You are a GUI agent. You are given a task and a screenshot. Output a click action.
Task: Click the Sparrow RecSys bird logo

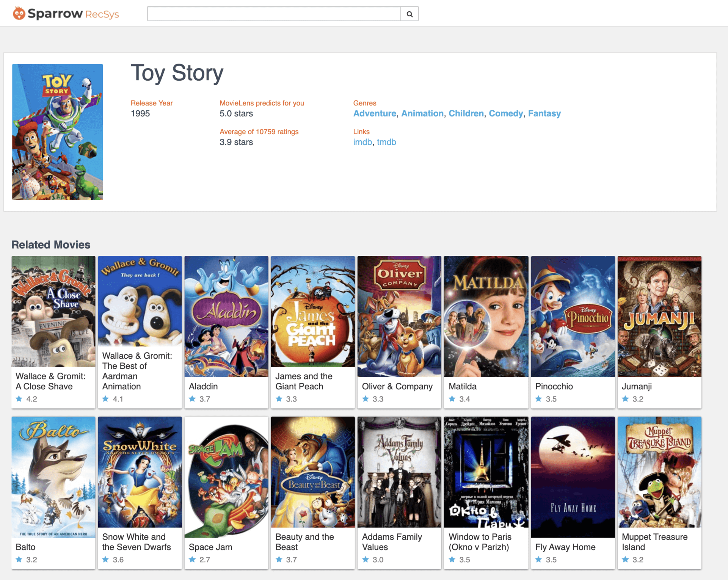(x=19, y=14)
